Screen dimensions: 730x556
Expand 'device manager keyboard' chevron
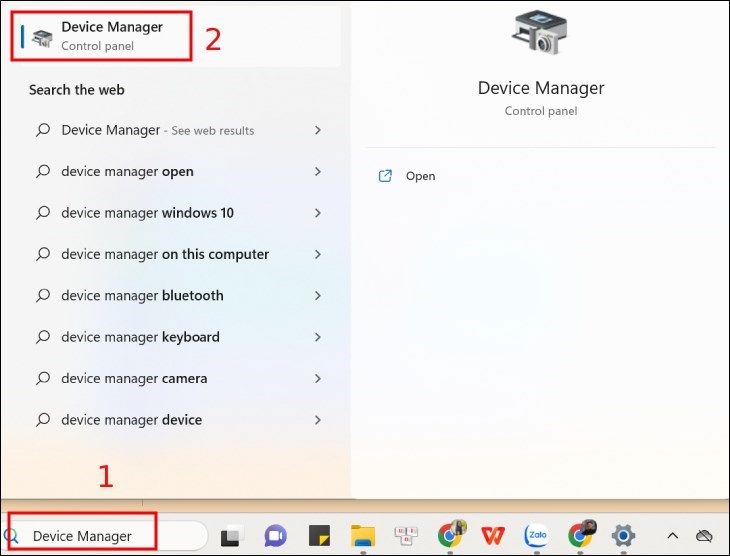pyautogui.click(x=318, y=337)
